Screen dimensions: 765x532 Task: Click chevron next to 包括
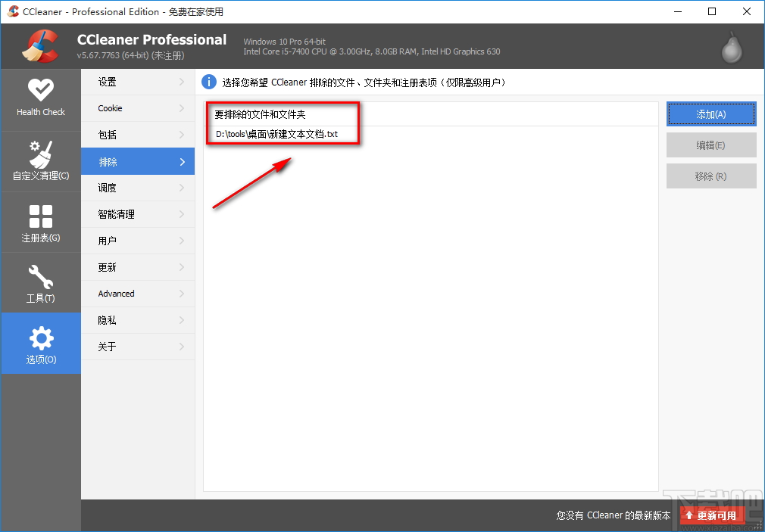[182, 135]
